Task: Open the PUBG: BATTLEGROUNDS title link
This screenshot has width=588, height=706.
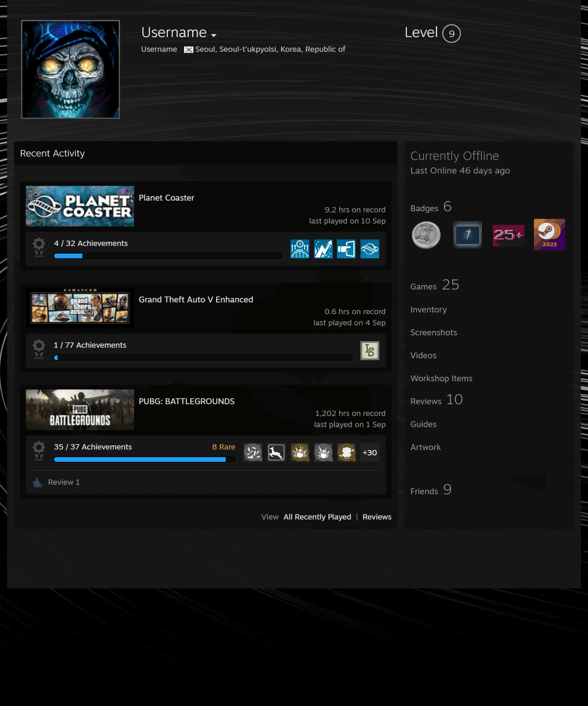Action: [x=187, y=402]
